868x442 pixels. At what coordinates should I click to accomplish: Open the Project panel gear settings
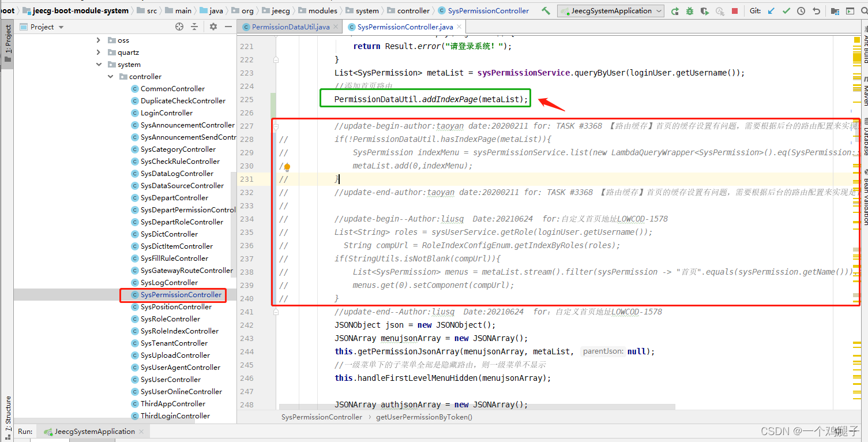pyautogui.click(x=213, y=27)
